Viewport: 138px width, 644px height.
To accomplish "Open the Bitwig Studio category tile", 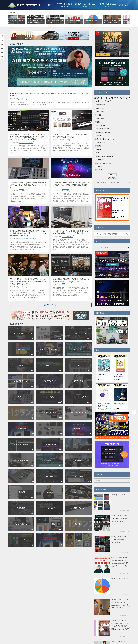I will click(x=21, y=540).
